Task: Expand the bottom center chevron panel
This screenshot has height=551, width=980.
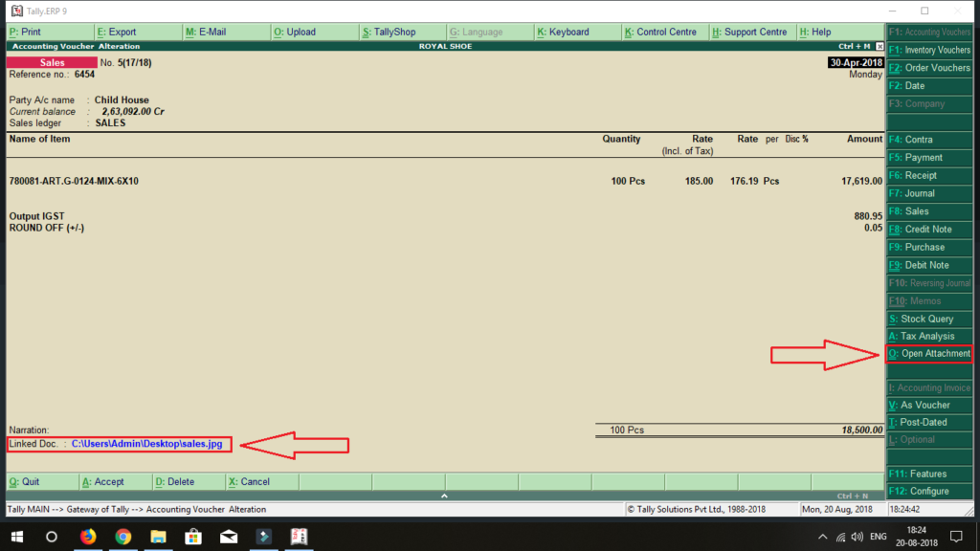Action: [444, 496]
